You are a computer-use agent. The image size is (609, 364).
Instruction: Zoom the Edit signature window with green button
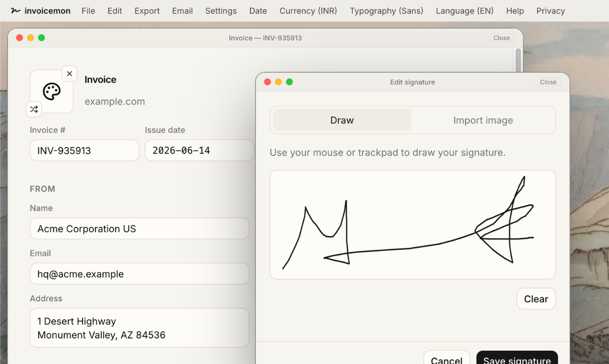[290, 82]
